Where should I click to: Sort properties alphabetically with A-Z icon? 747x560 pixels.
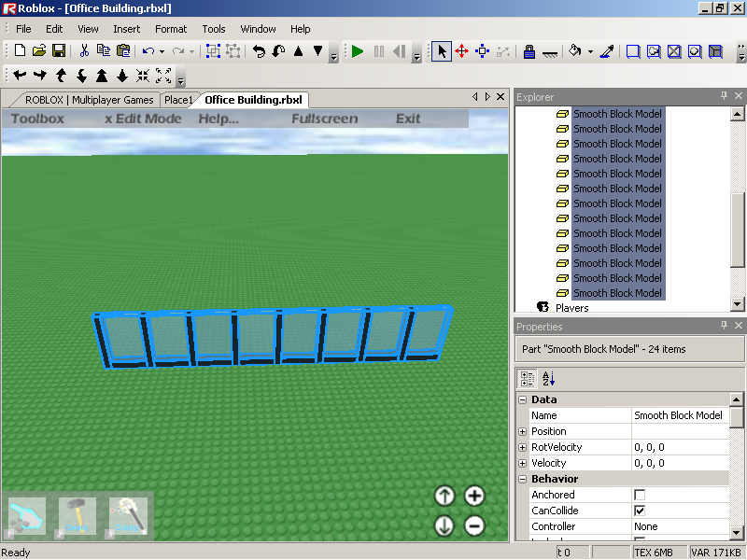coord(548,378)
